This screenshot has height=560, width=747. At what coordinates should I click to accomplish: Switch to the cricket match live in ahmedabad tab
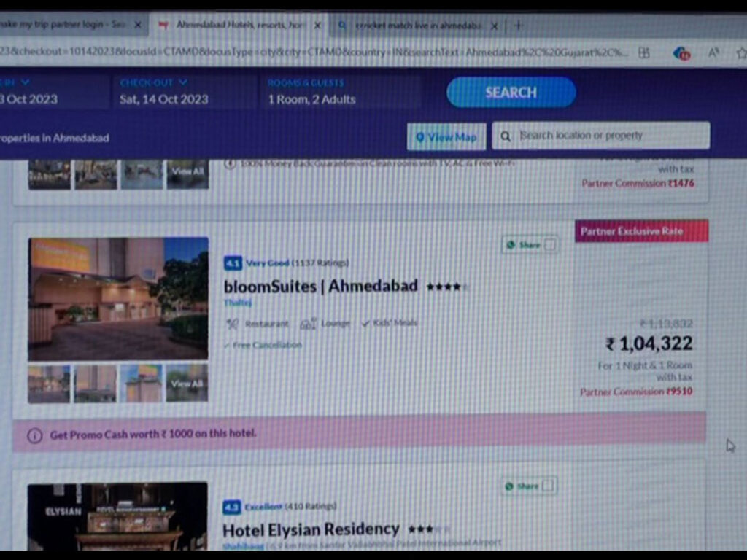click(417, 26)
